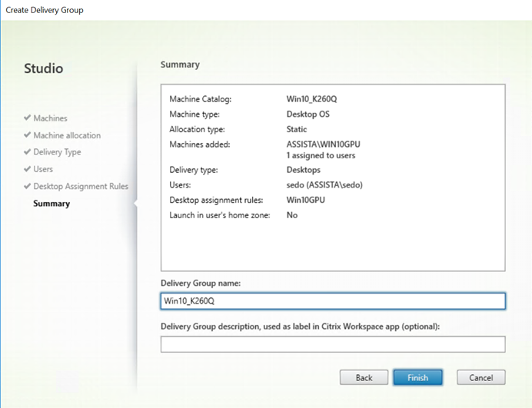Click the Back button

(x=364, y=377)
